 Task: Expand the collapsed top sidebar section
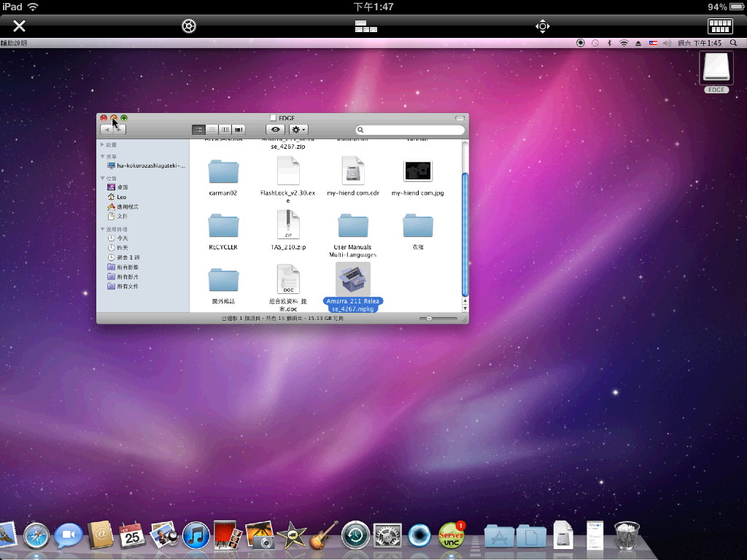102,144
